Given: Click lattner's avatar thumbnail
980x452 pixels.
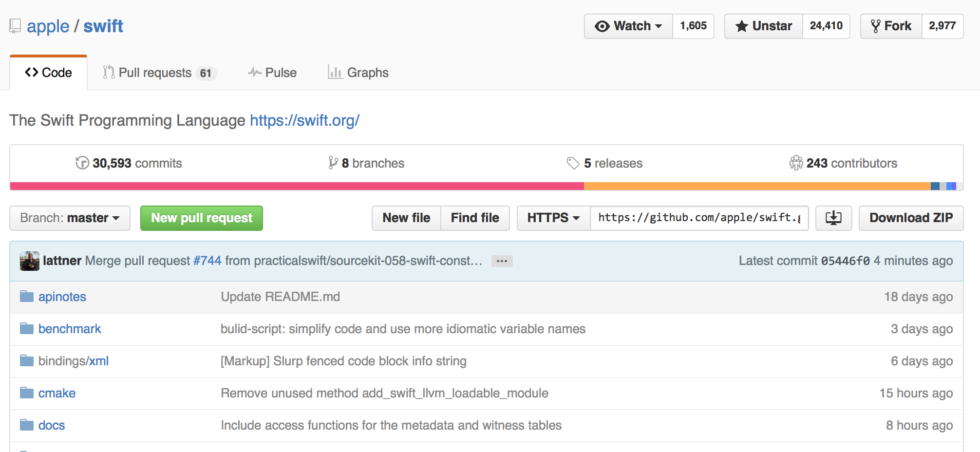Looking at the screenshot, I should (x=30, y=261).
